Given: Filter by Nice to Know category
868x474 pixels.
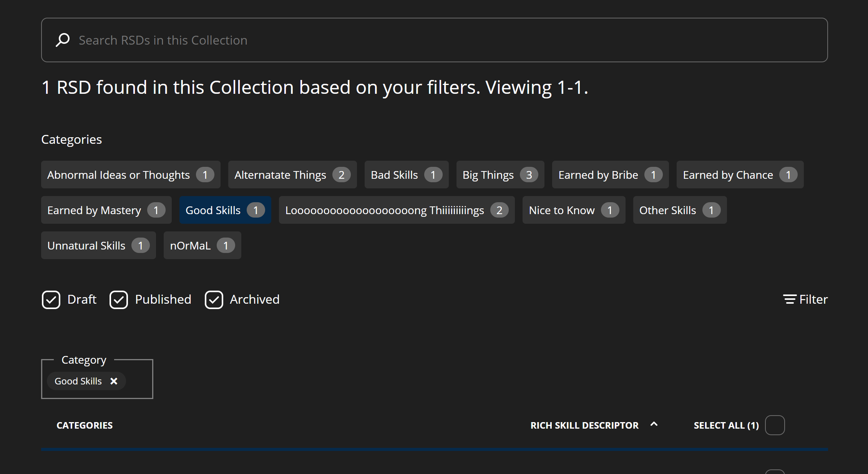Looking at the screenshot, I should (x=573, y=210).
